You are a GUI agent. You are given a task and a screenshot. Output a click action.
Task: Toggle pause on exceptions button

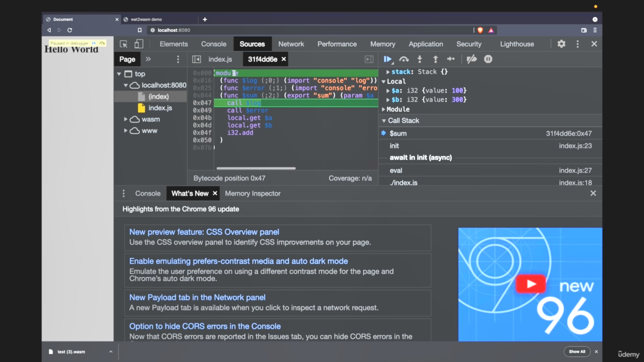488,59
